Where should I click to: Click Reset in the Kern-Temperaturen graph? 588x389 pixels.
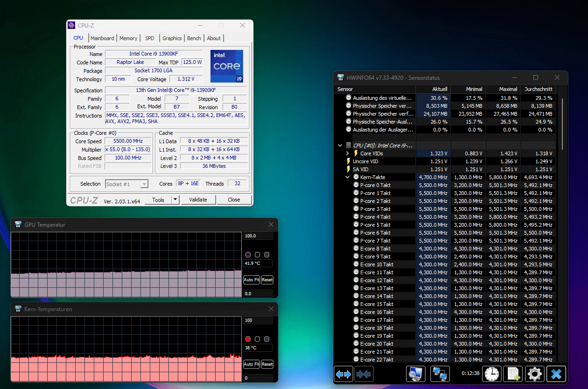(x=267, y=364)
